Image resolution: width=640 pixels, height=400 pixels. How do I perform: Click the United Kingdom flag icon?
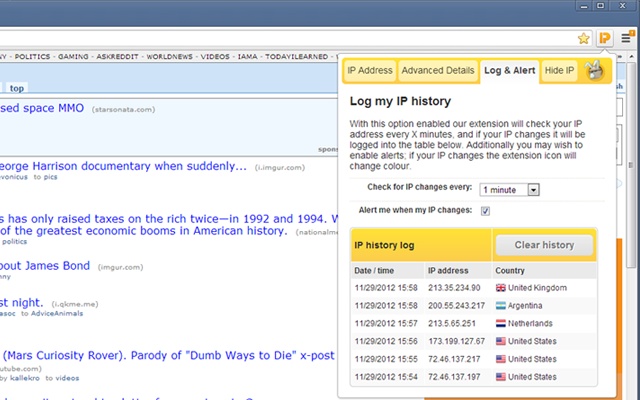point(501,288)
